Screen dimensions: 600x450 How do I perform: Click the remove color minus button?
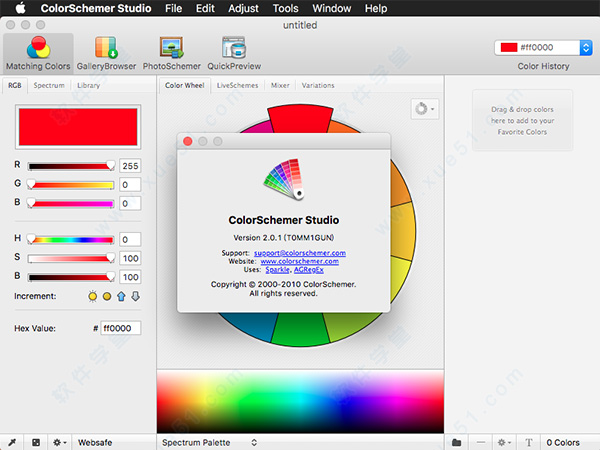pyautogui.click(x=481, y=443)
